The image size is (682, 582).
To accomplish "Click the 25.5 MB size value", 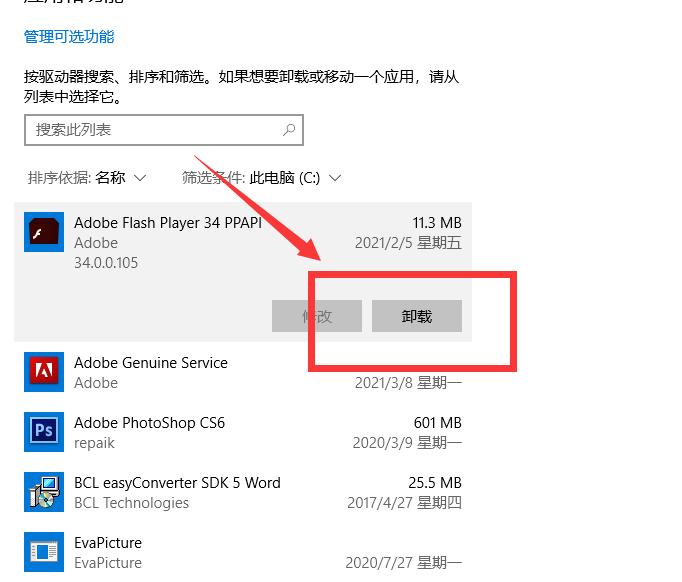I will [435, 483].
